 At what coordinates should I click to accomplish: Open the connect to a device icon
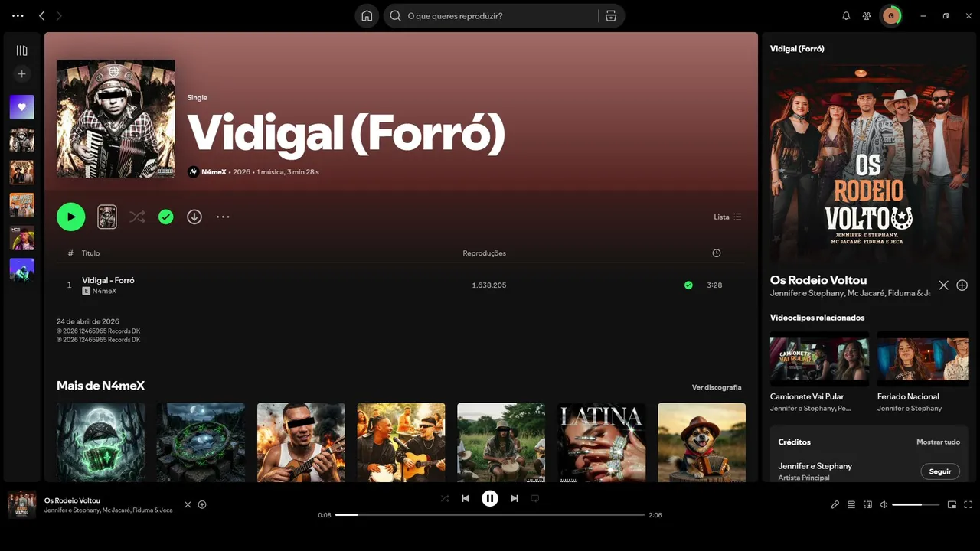[867, 504]
